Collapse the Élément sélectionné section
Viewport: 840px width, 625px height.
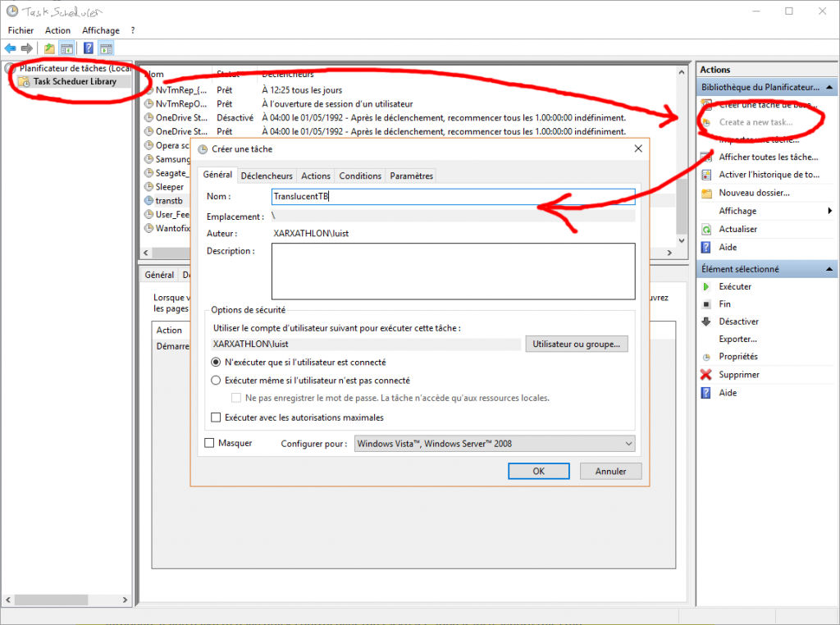tap(829, 269)
